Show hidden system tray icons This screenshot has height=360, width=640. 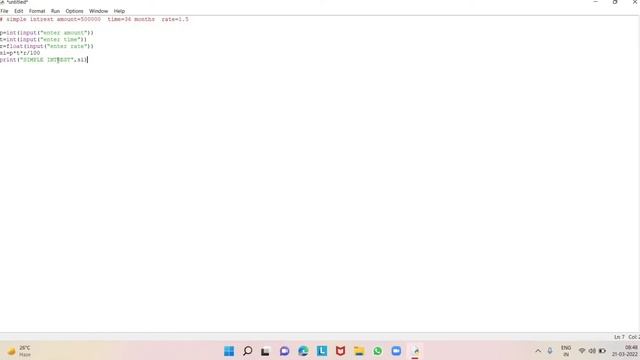(538, 351)
